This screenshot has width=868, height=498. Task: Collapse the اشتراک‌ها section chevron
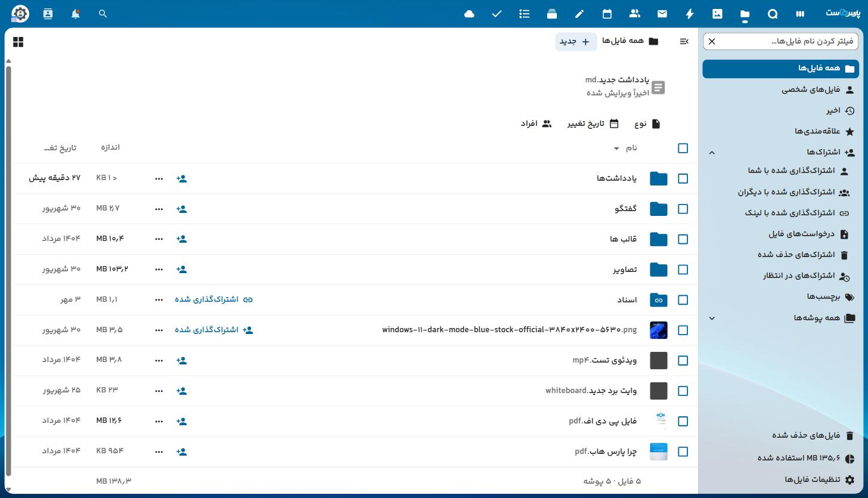(x=712, y=153)
